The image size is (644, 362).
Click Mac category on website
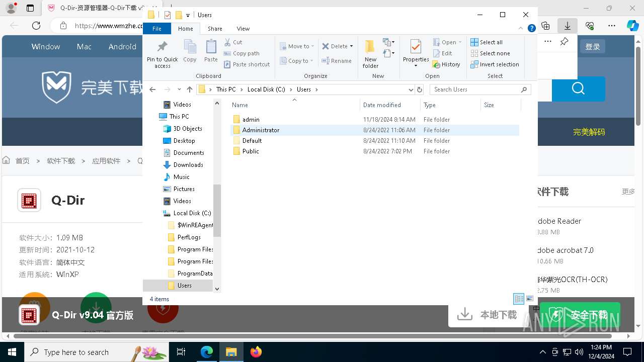pyautogui.click(x=84, y=46)
